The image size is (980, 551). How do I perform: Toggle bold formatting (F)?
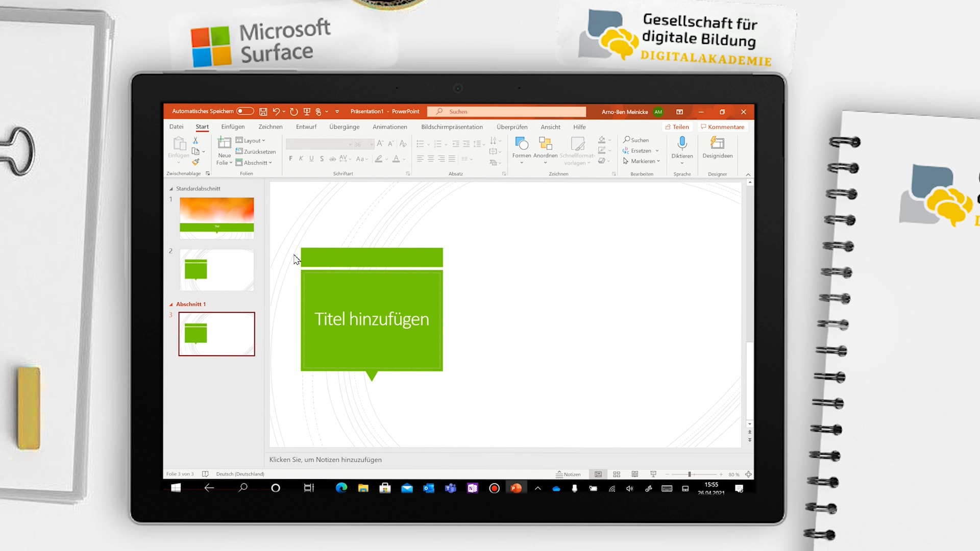tap(291, 159)
